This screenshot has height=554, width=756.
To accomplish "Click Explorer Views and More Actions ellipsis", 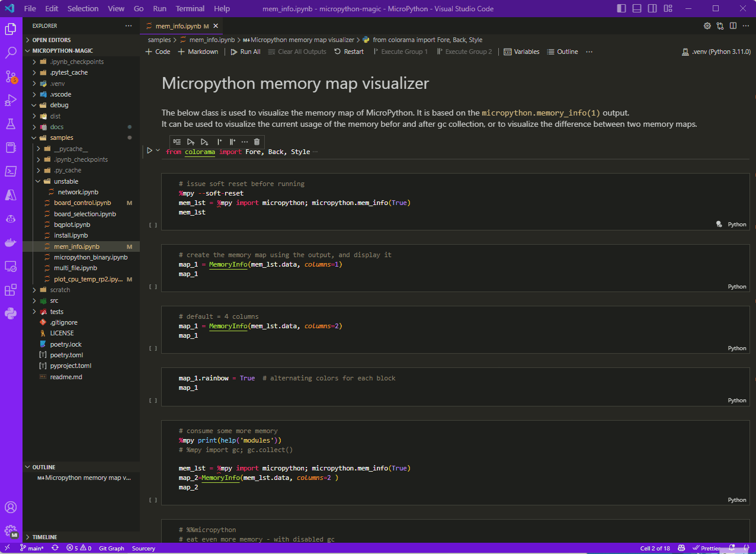I will (129, 26).
